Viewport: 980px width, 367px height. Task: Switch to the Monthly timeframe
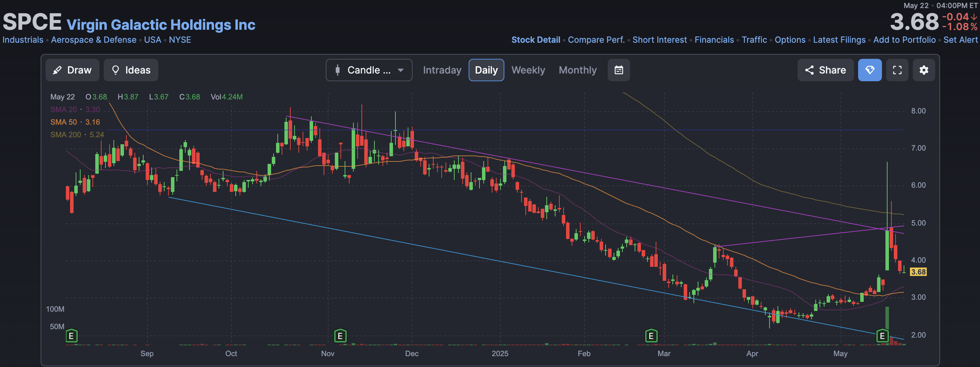(578, 70)
